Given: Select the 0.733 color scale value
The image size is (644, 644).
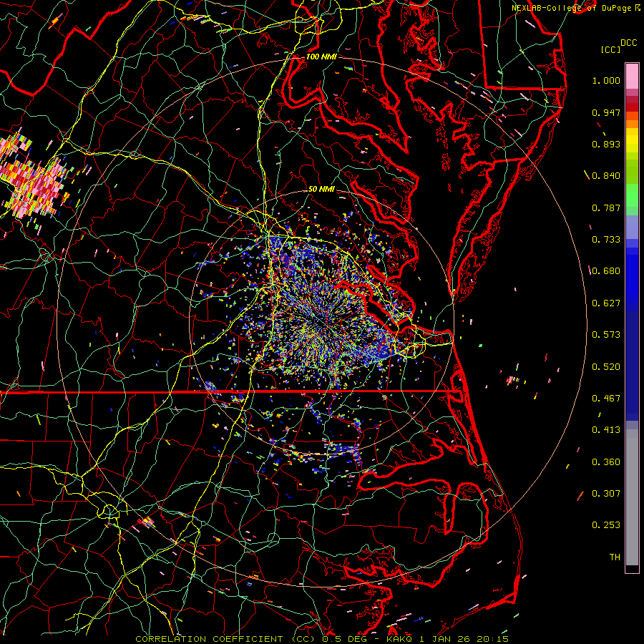Looking at the screenshot, I should (606, 240).
